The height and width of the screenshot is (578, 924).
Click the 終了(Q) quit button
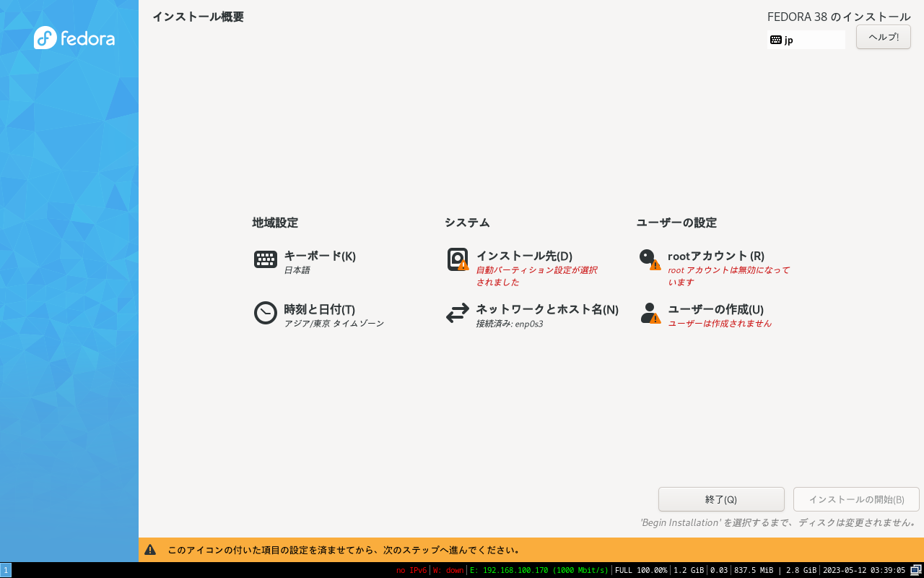(721, 499)
